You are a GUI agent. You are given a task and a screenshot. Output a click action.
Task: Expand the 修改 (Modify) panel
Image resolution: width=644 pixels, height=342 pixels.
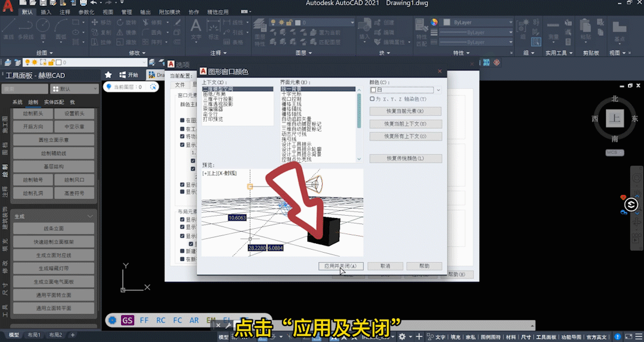pos(137,52)
